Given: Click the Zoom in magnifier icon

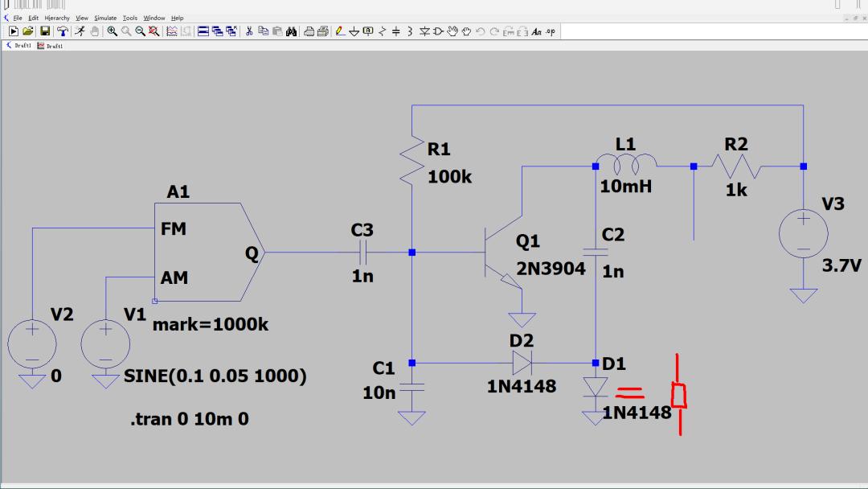Looking at the screenshot, I should click(113, 31).
